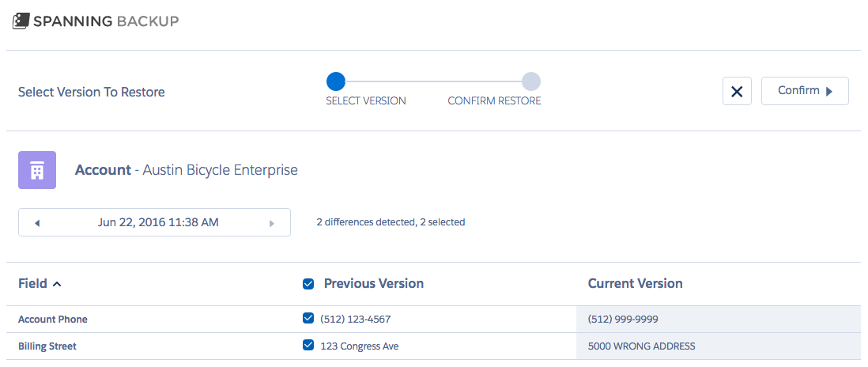Click the Confirm button
The image size is (868, 367).
tap(805, 91)
